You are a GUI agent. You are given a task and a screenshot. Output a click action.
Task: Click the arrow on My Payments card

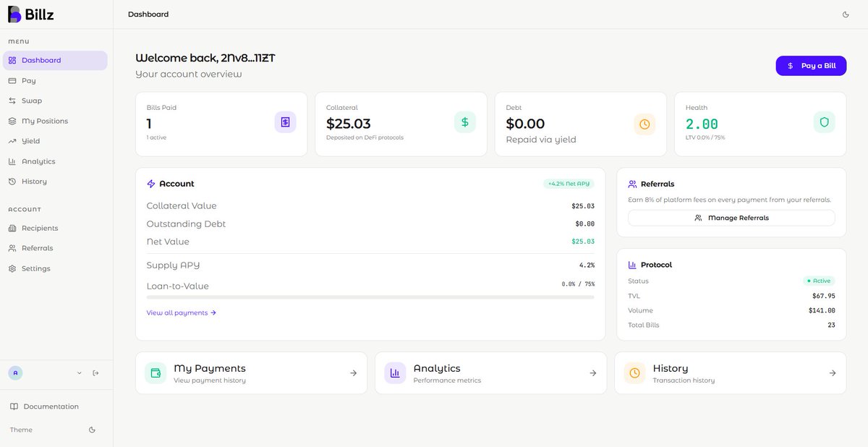353,373
